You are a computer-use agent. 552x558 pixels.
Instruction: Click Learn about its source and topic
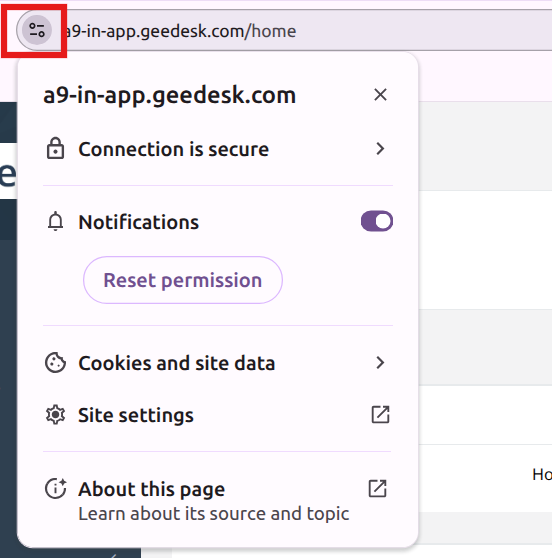214,514
